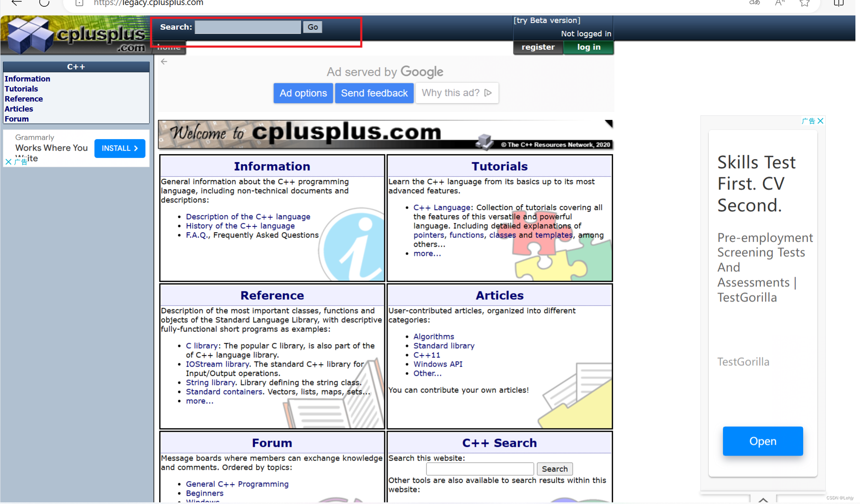The image size is (860, 504).
Task: Click the browser back arrow
Action: [x=16, y=3]
